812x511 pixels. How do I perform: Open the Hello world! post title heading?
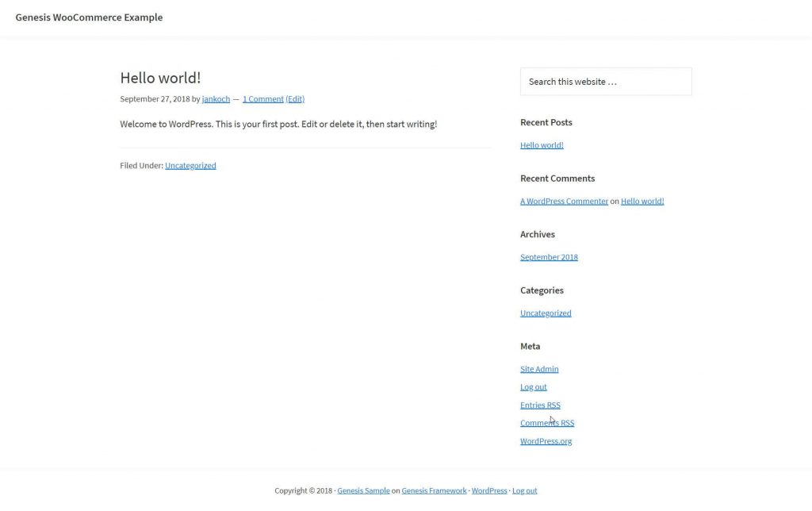click(x=160, y=78)
